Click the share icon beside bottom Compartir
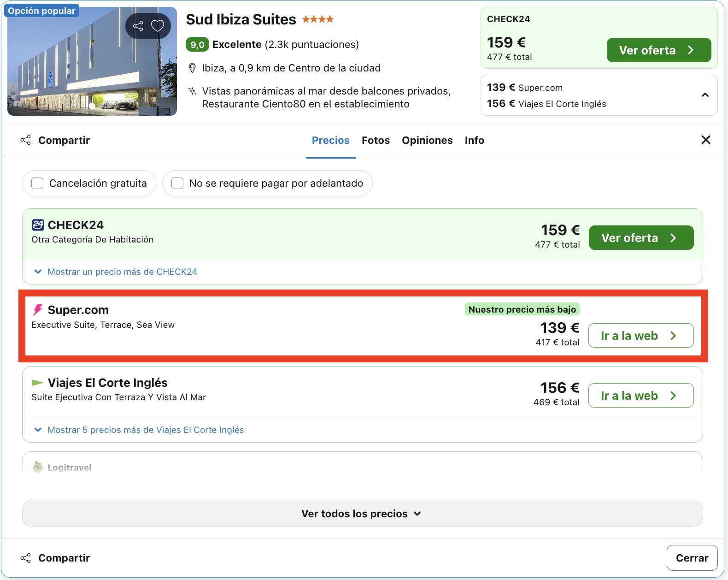 (26, 558)
